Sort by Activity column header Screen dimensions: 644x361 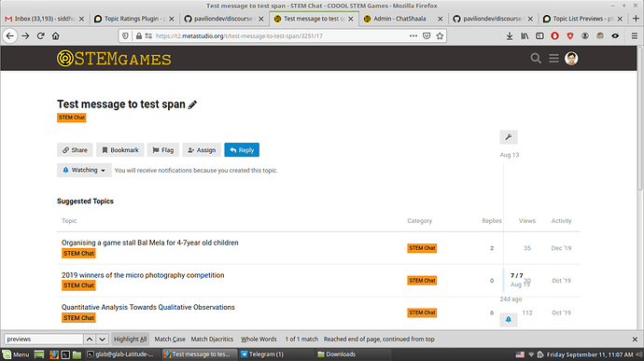tap(561, 221)
